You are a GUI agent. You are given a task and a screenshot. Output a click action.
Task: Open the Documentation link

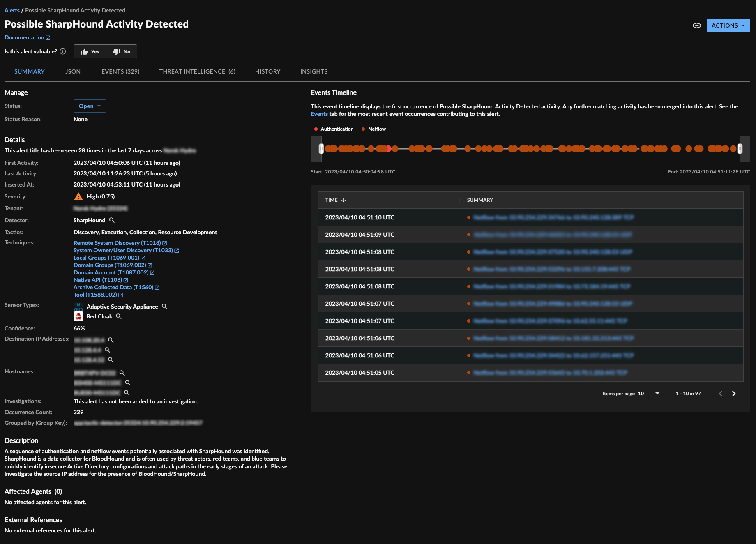click(27, 37)
